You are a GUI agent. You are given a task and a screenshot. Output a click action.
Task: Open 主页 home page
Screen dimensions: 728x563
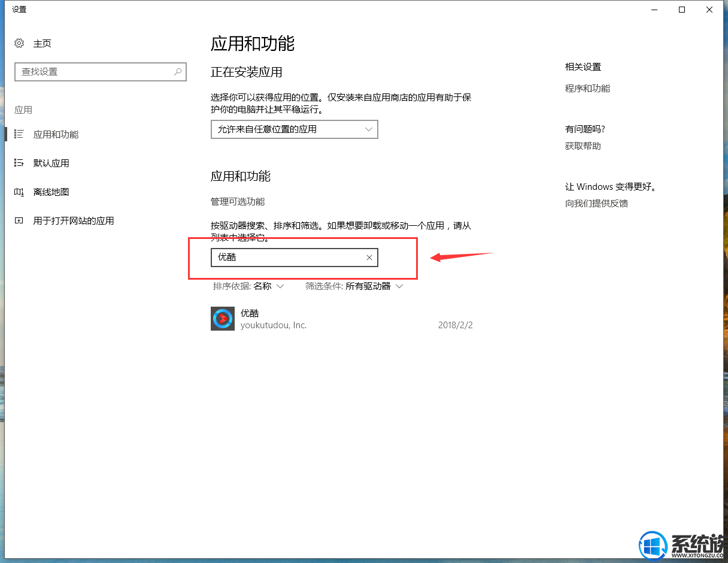tap(43, 43)
